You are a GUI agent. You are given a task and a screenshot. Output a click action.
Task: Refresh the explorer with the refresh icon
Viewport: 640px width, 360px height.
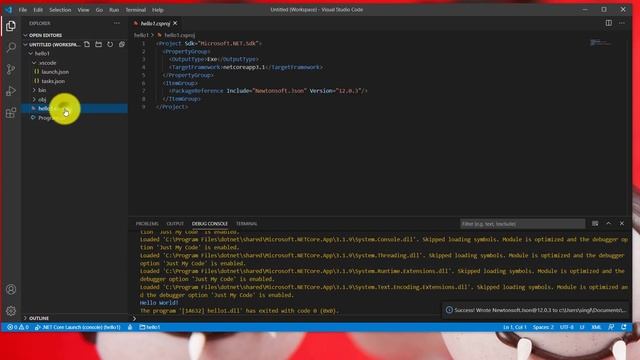pos(110,44)
